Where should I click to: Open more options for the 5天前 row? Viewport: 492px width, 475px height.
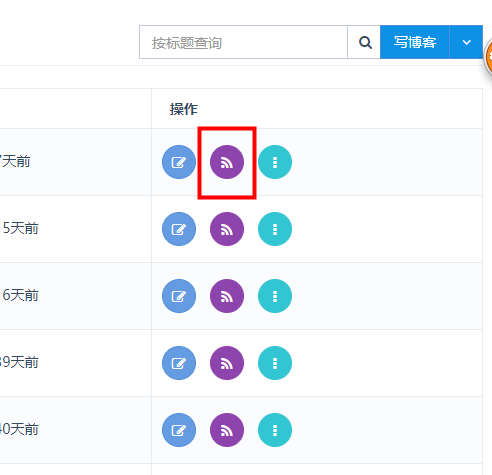click(x=275, y=229)
